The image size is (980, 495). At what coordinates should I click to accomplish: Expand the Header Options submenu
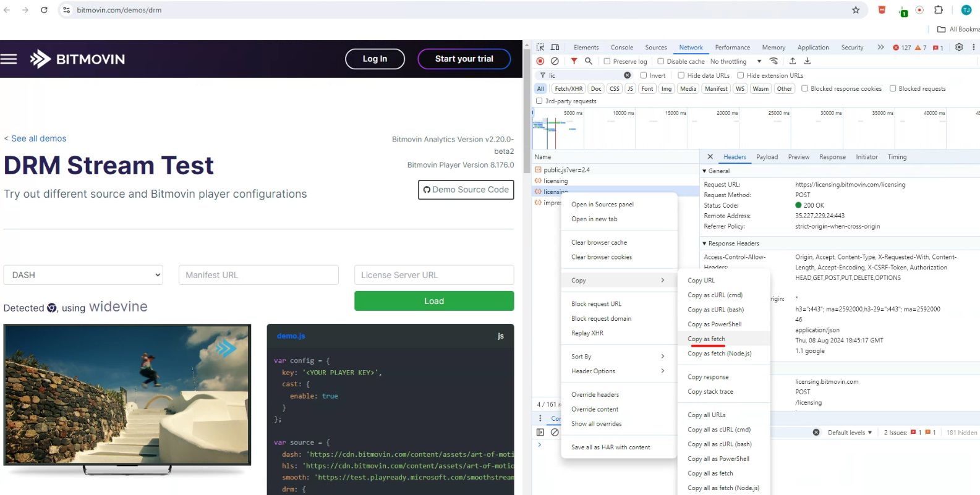click(x=618, y=371)
